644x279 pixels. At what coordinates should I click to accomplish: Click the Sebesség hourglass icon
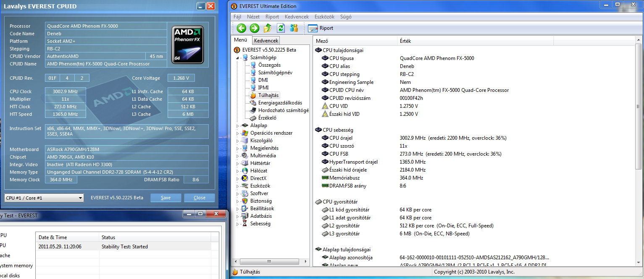[x=245, y=224]
